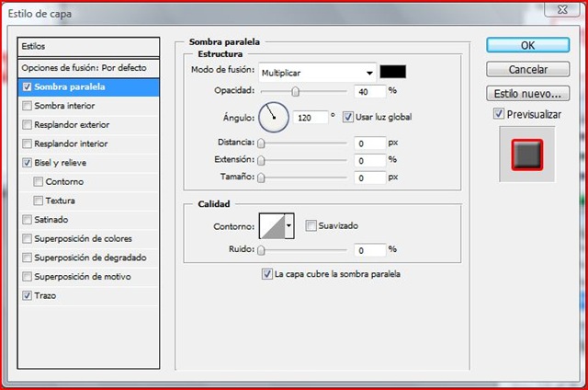588x390 pixels.
Task: Enable the Suavizado checkbox
Action: click(311, 225)
